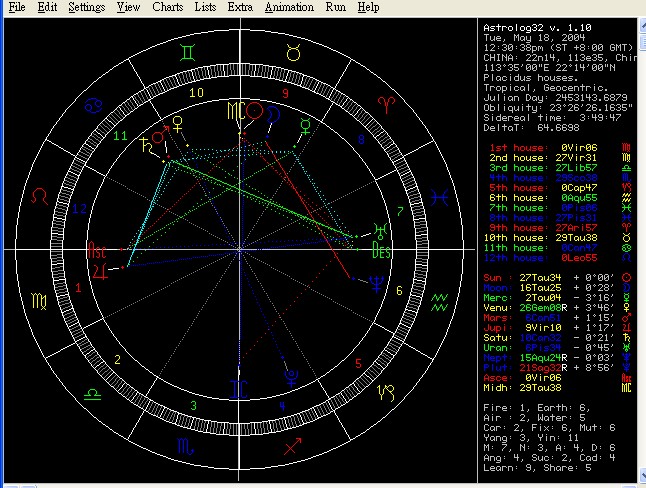Click the yellow MC Midheaven label in the chart
This screenshot has height=488, width=646.
tap(235, 108)
